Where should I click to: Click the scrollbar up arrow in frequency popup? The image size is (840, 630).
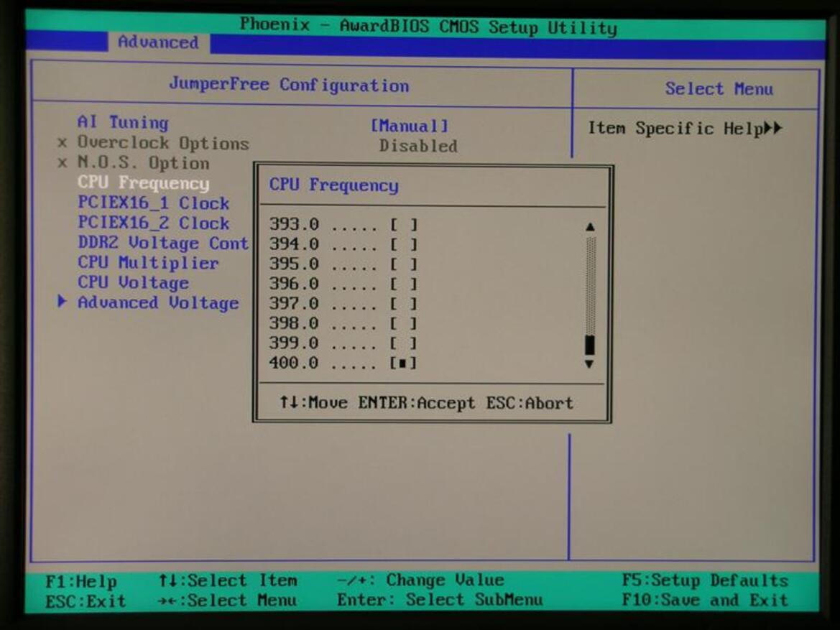click(x=590, y=226)
